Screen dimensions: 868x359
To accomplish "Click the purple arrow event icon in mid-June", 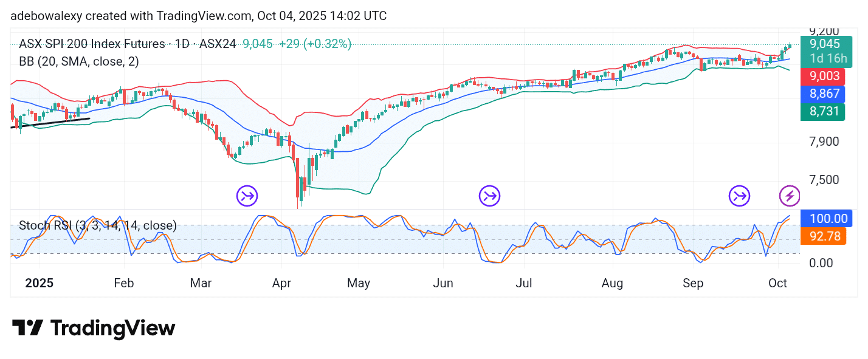I will click(489, 196).
